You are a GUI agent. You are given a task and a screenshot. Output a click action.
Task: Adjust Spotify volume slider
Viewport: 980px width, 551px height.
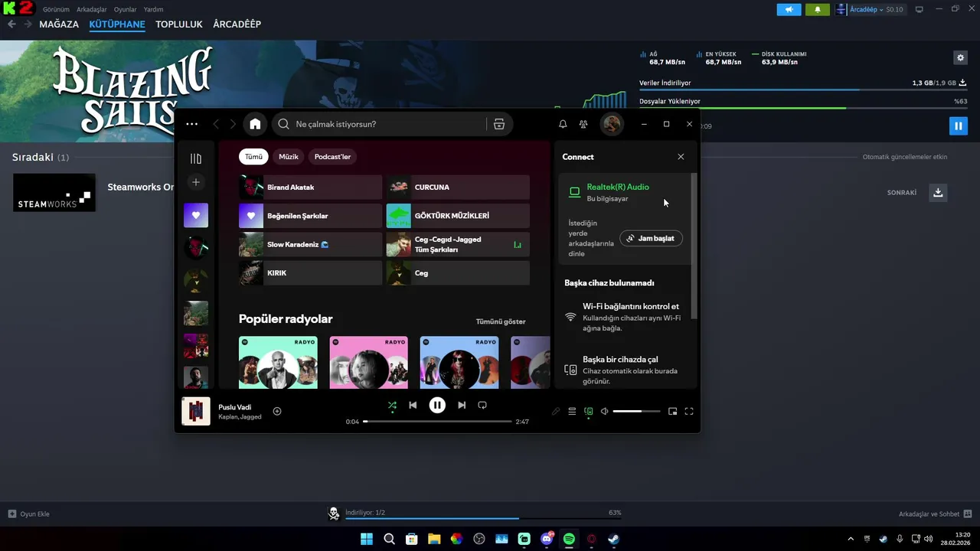tap(636, 411)
